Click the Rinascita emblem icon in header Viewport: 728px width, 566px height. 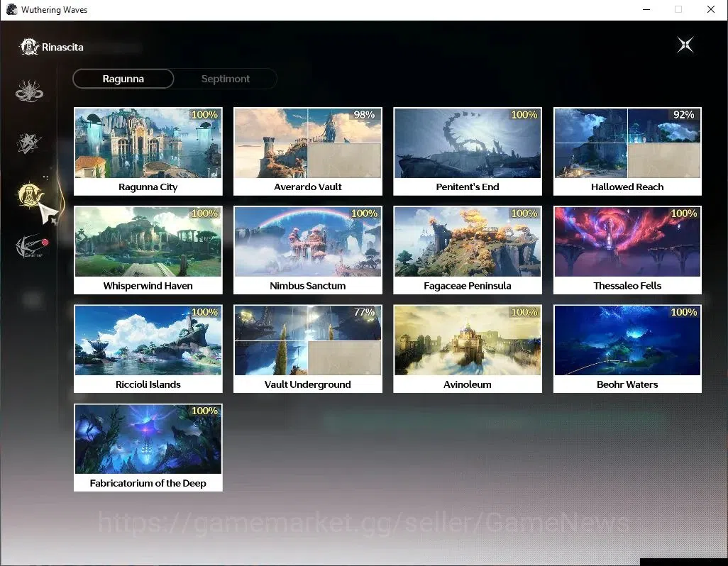click(29, 47)
